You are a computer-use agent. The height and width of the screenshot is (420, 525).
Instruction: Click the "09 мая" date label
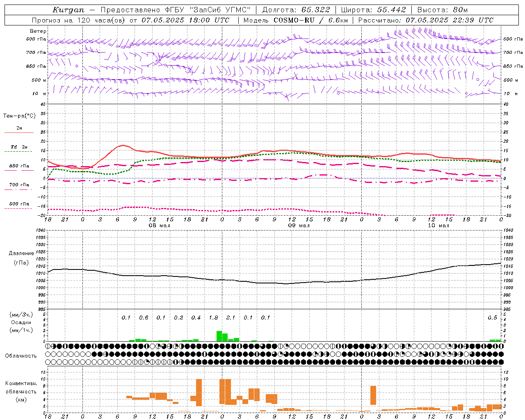click(299, 226)
